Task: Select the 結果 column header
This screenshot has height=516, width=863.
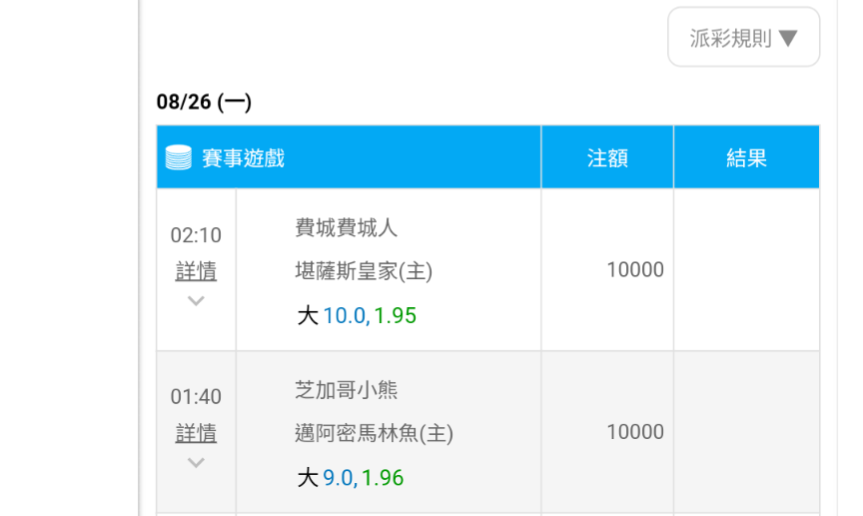Action: click(x=746, y=158)
